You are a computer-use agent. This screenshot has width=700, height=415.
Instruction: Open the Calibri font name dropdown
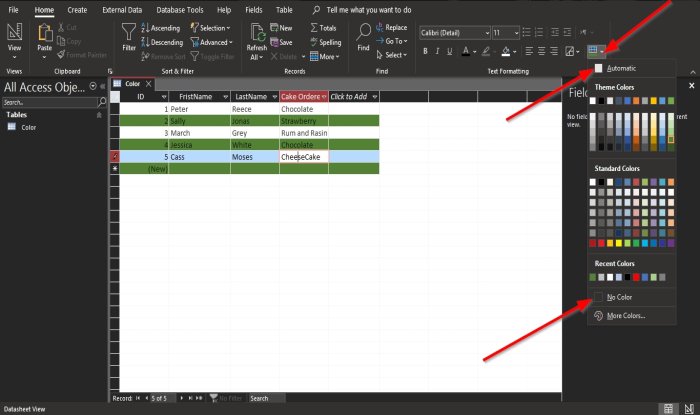point(487,33)
